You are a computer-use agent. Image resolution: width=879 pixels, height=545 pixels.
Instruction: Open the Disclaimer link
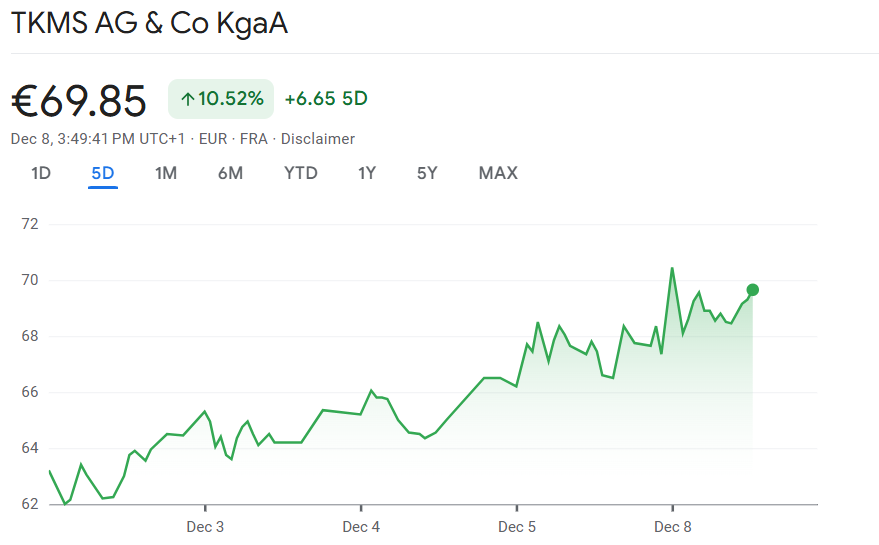pyautogui.click(x=318, y=139)
